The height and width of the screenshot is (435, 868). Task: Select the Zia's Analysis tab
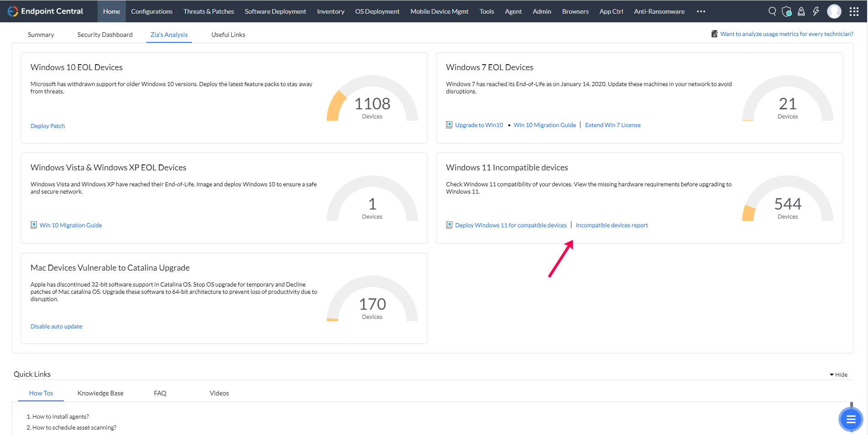(x=169, y=35)
